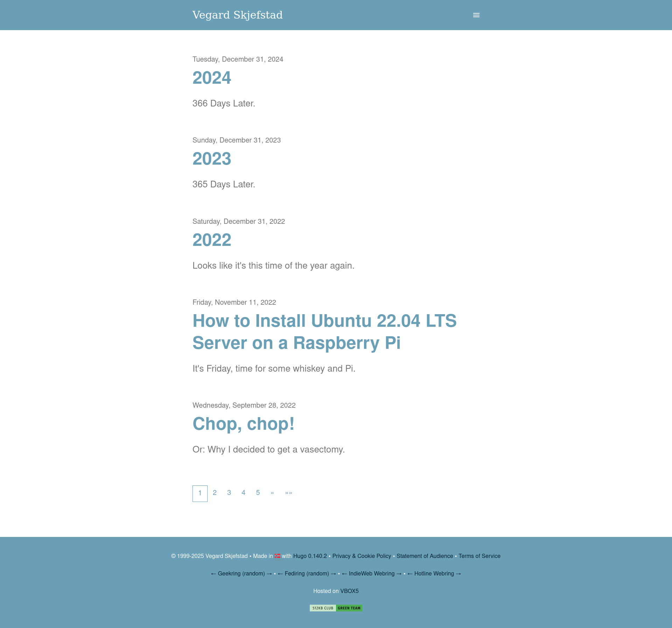The width and height of the screenshot is (672, 628).
Task: Click the whiskey and Pi summary text
Action: (274, 368)
